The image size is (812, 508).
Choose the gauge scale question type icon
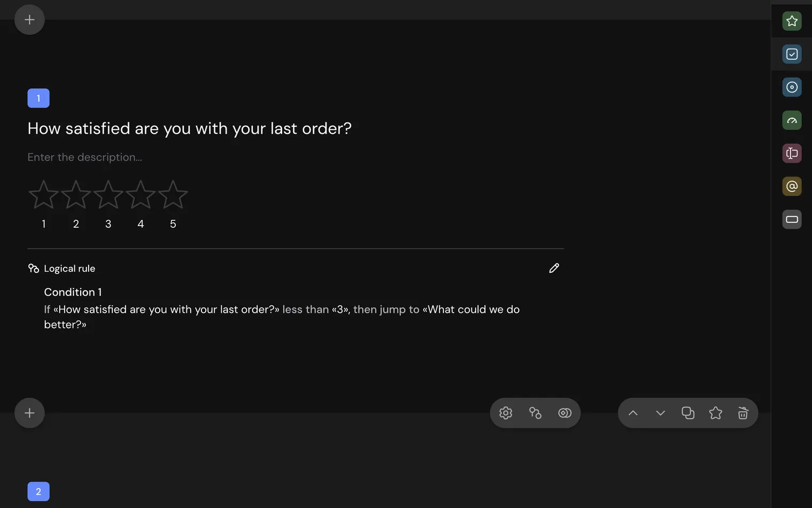(792, 120)
